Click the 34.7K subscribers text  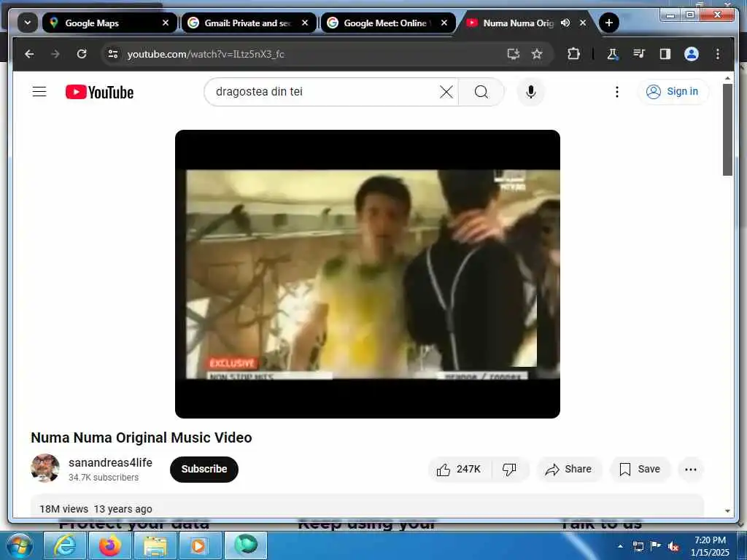[x=104, y=477]
